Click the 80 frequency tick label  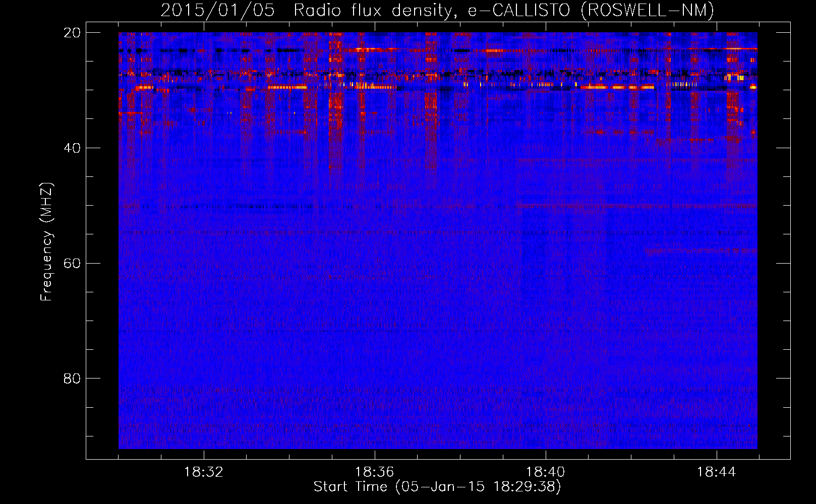[x=72, y=379]
